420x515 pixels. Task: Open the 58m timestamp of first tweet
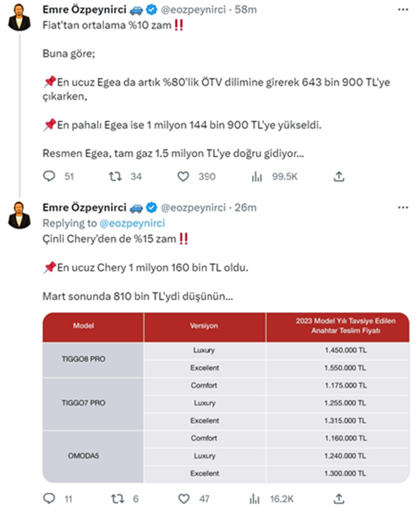(x=247, y=10)
